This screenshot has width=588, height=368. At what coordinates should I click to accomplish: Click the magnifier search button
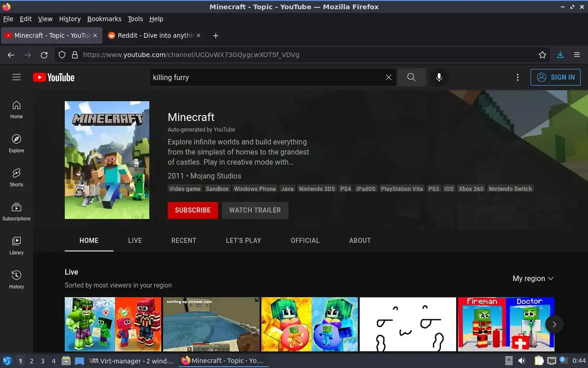[x=412, y=77]
